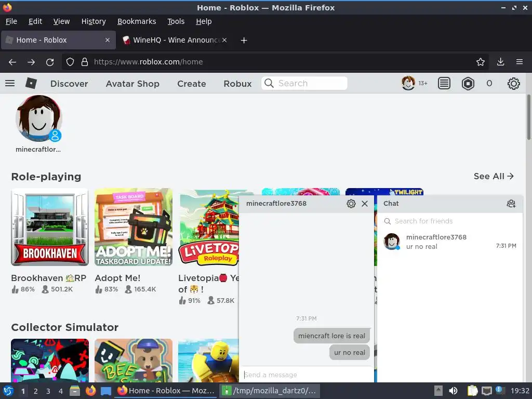Image resolution: width=532 pixels, height=399 pixels.
Task: Click the Adopt Me! game title
Action: point(117,278)
